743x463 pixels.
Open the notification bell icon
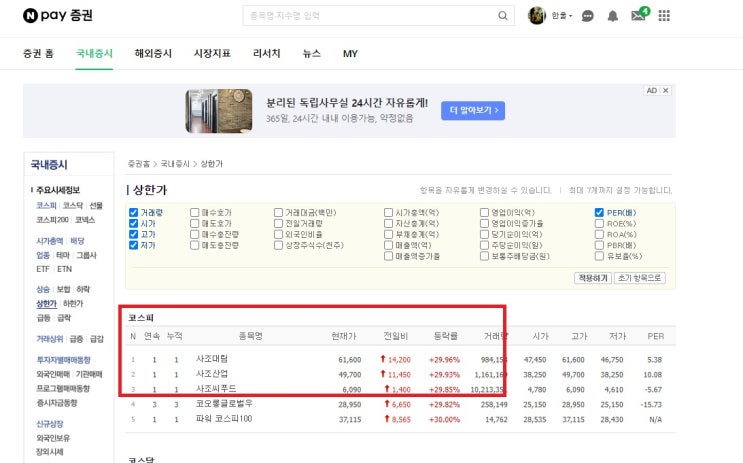pyautogui.click(x=613, y=16)
